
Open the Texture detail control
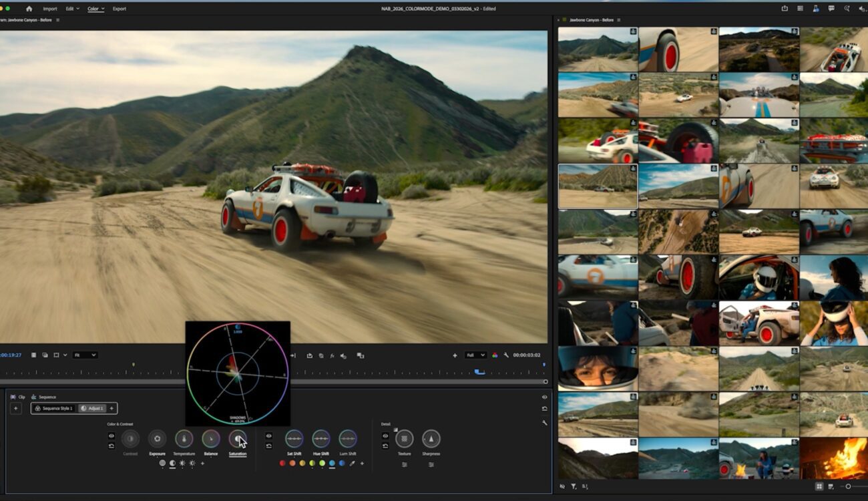pyautogui.click(x=404, y=439)
